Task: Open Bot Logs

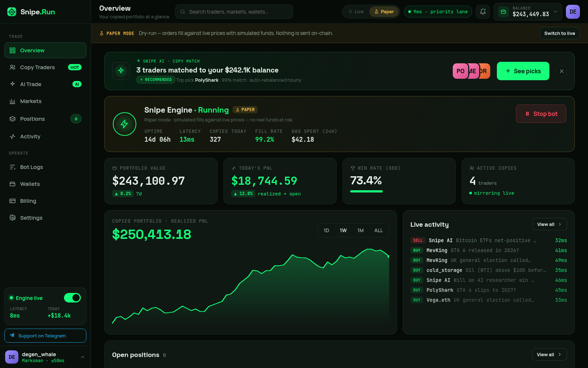Action: coord(46,167)
